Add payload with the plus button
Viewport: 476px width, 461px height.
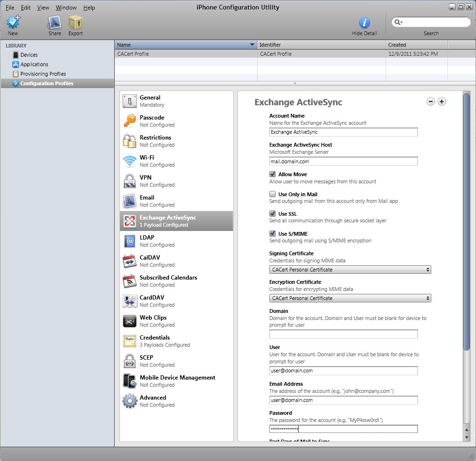[442, 101]
